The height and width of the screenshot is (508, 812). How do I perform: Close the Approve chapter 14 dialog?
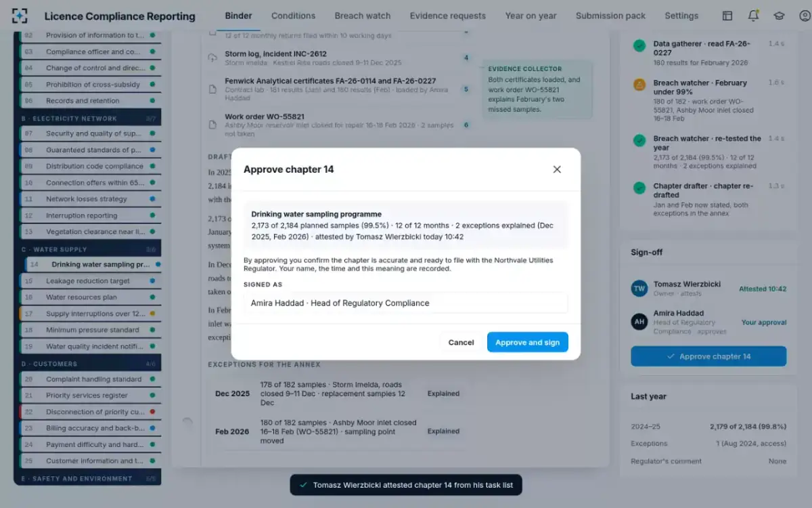coord(557,169)
